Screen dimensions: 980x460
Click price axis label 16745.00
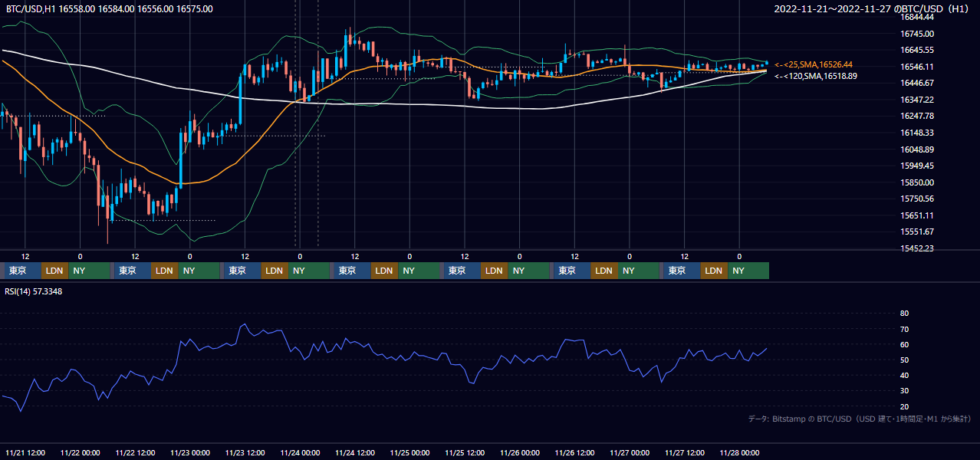[917, 34]
